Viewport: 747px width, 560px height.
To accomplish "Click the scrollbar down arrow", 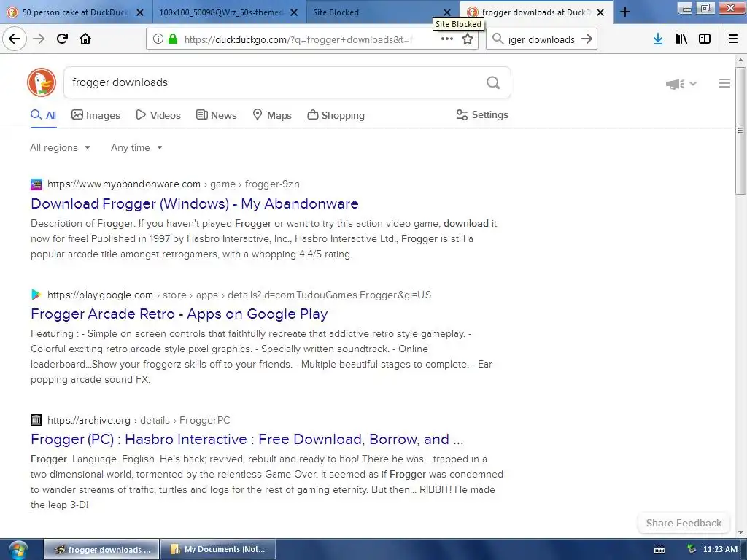I will point(740,532).
